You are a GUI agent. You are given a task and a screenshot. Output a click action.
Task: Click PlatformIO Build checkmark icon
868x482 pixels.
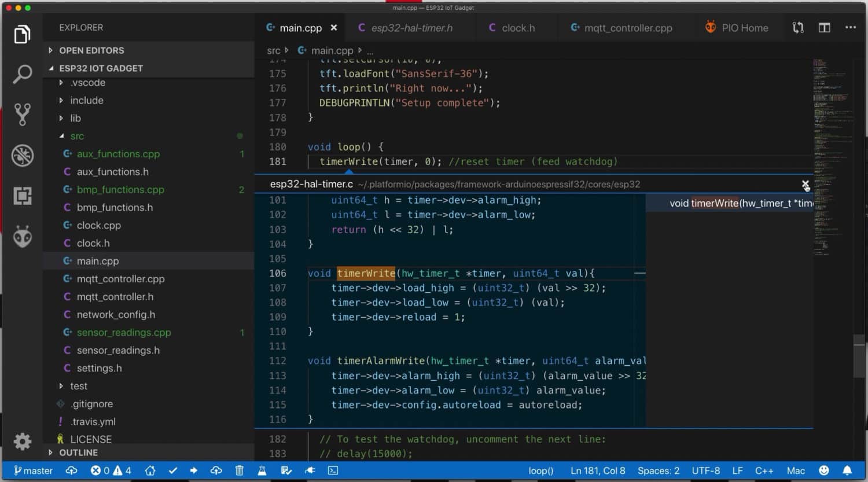point(172,470)
